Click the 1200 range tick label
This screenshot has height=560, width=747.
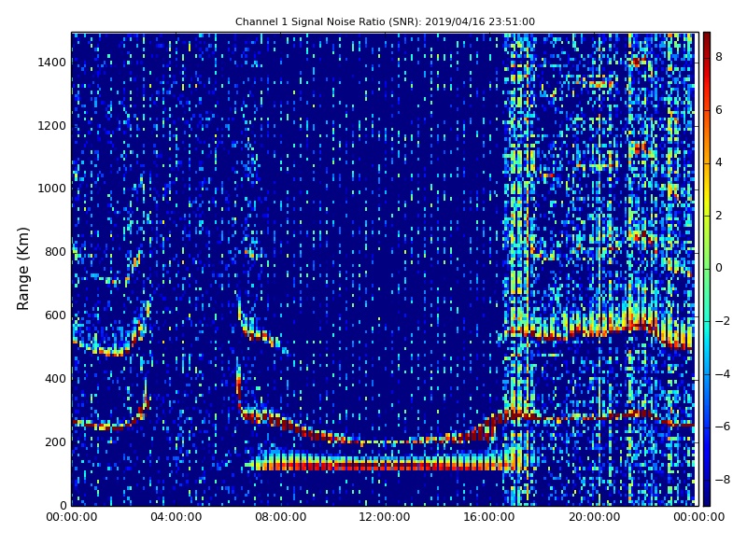tap(52, 126)
